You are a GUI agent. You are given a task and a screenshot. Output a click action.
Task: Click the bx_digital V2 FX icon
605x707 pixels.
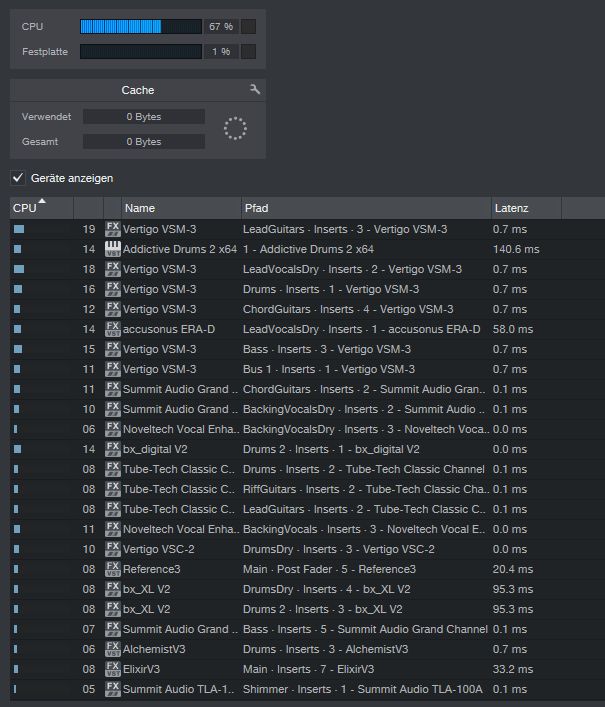point(113,449)
